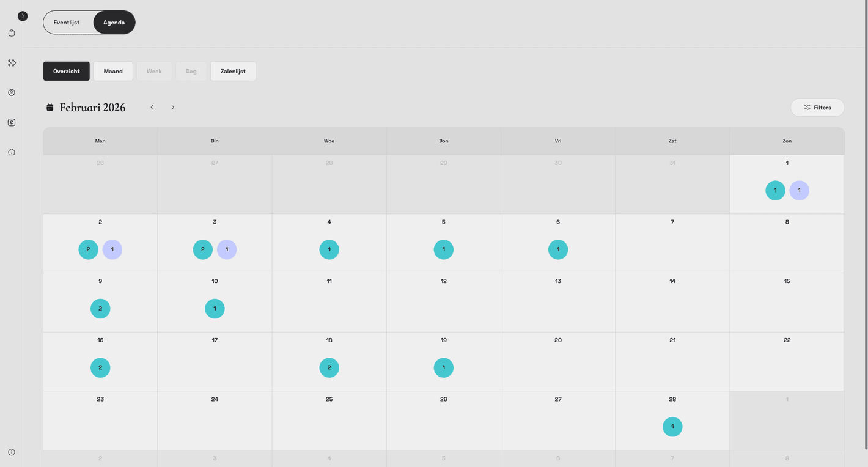Open the user profile icon in the sidebar

12,93
